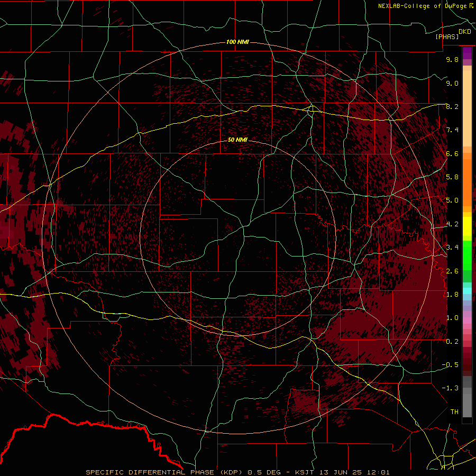Click the [PHAS] unit label
The image size is (476, 476).
pos(447,37)
